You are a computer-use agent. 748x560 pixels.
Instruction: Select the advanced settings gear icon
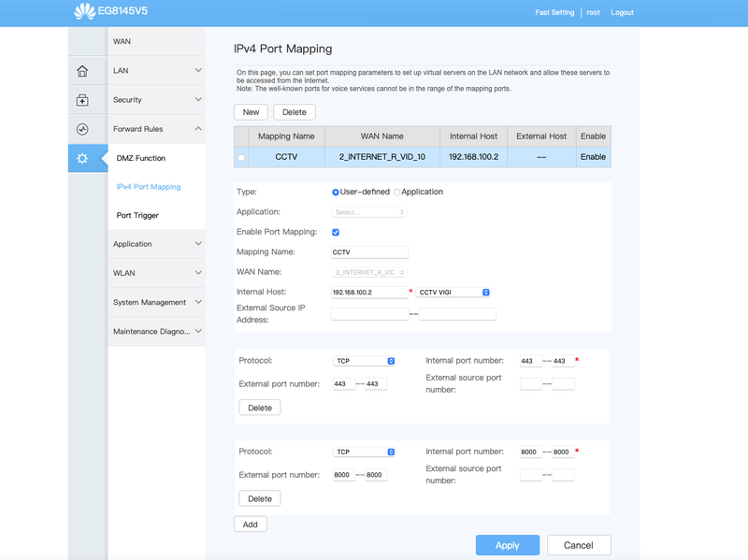click(x=82, y=158)
